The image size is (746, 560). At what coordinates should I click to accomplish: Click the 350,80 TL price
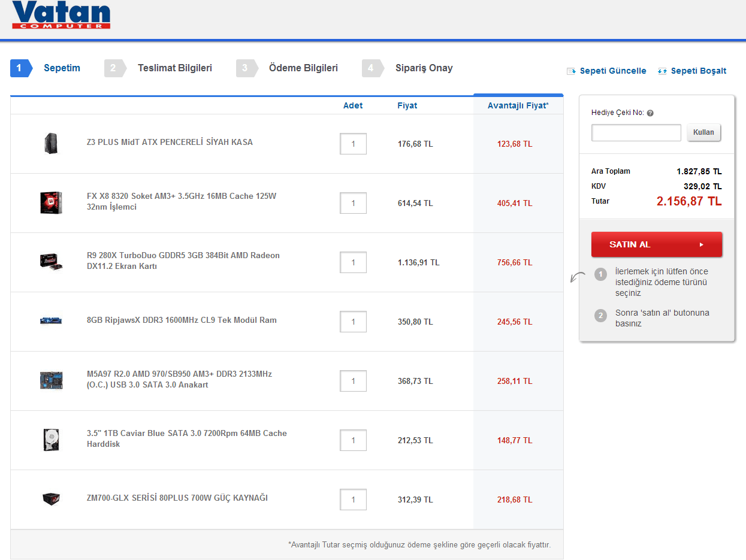click(x=415, y=322)
